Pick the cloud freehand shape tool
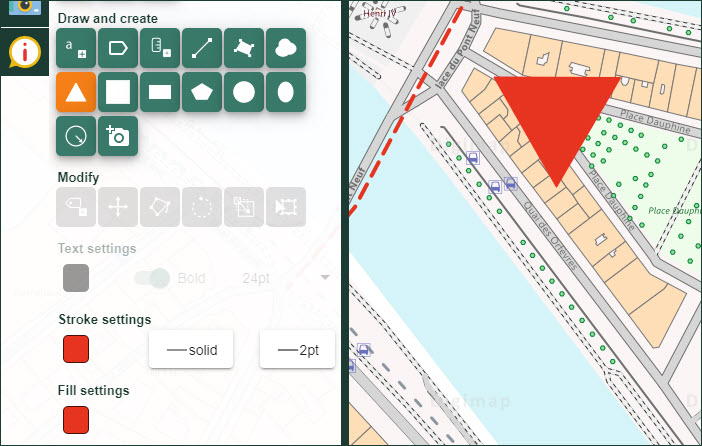 click(x=286, y=48)
